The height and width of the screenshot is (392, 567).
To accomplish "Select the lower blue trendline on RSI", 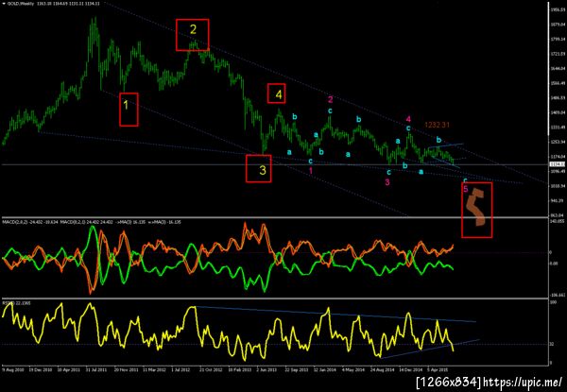I will pyautogui.click(x=430, y=349).
